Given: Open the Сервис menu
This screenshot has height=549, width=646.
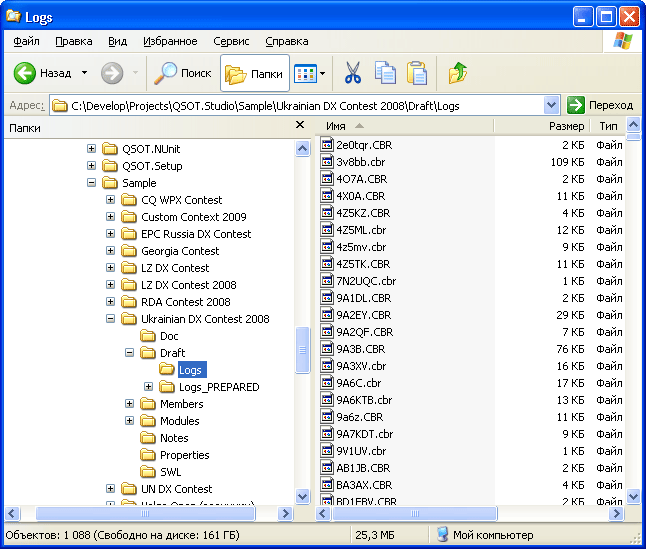Looking at the screenshot, I should point(231,41).
